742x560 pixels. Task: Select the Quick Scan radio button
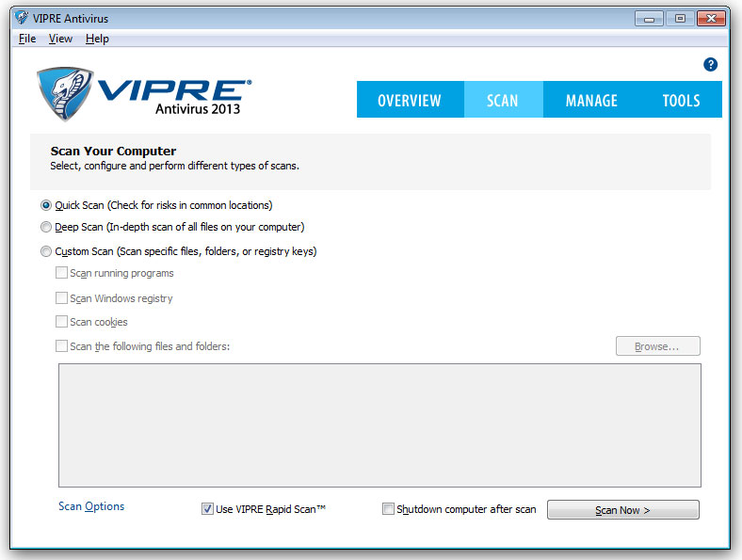pyautogui.click(x=46, y=205)
